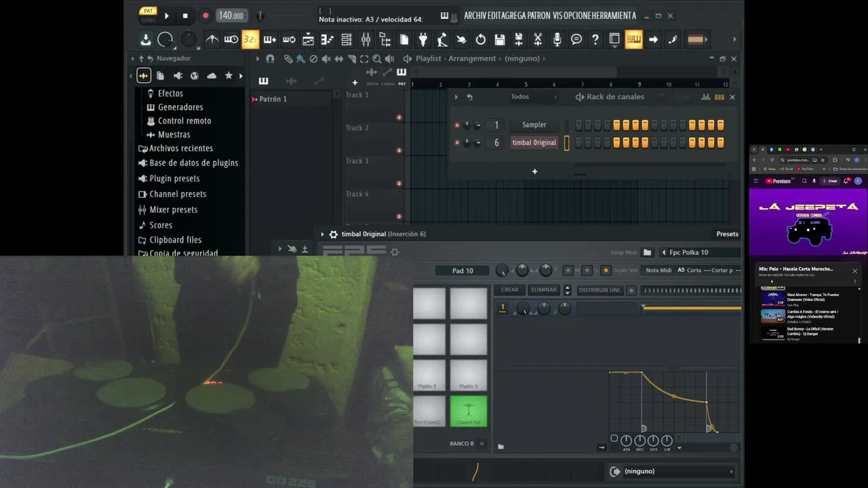Viewport: 868px width, 488px height.
Task: Click the undo history circular arrow icon
Action: [x=481, y=39]
